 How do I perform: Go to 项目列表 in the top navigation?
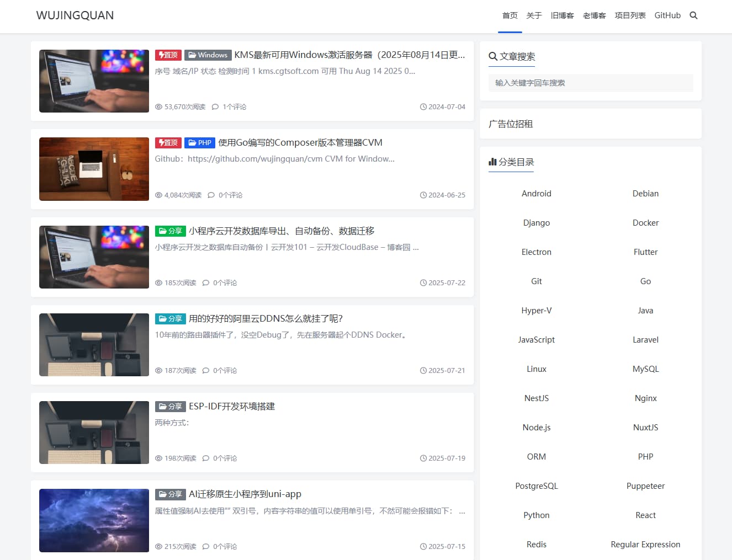[x=630, y=15]
